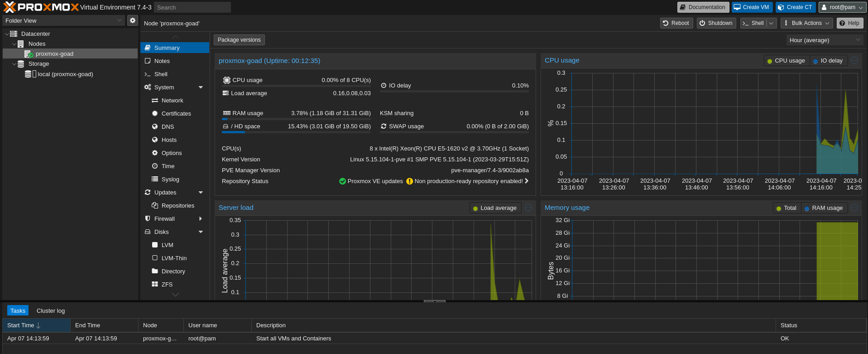Click the System gears icon
This screenshot has width=868, height=354.
(x=148, y=87)
